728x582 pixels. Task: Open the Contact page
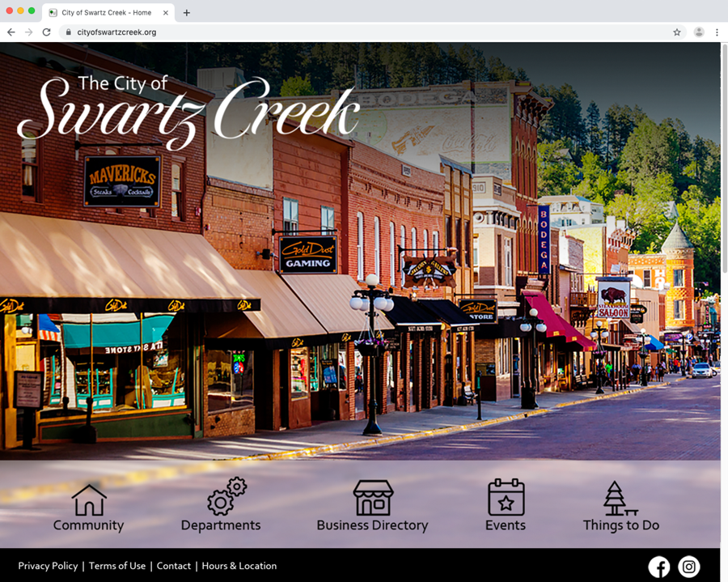pyautogui.click(x=174, y=566)
